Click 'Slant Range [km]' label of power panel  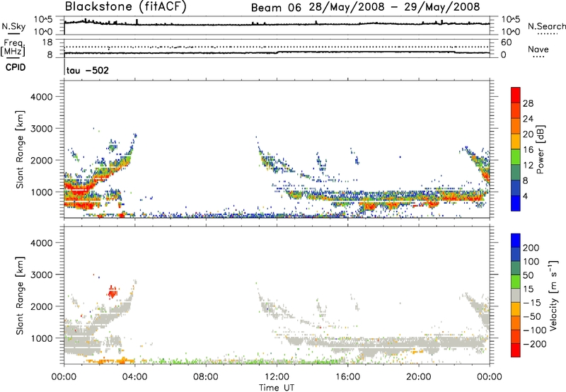click(20, 149)
